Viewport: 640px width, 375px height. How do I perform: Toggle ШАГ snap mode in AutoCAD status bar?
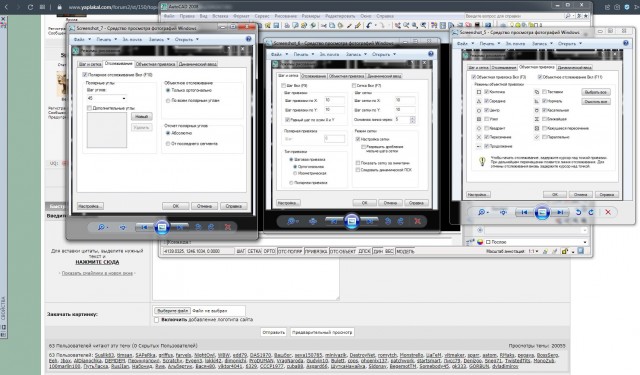pyautogui.click(x=241, y=251)
